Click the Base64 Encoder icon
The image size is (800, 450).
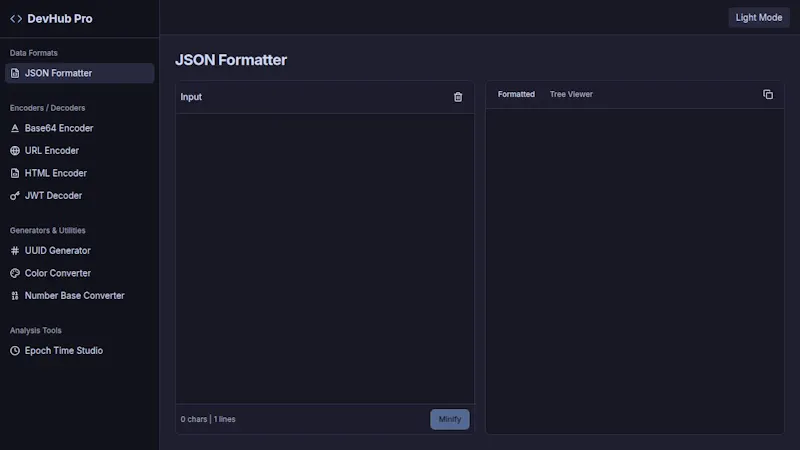point(15,129)
